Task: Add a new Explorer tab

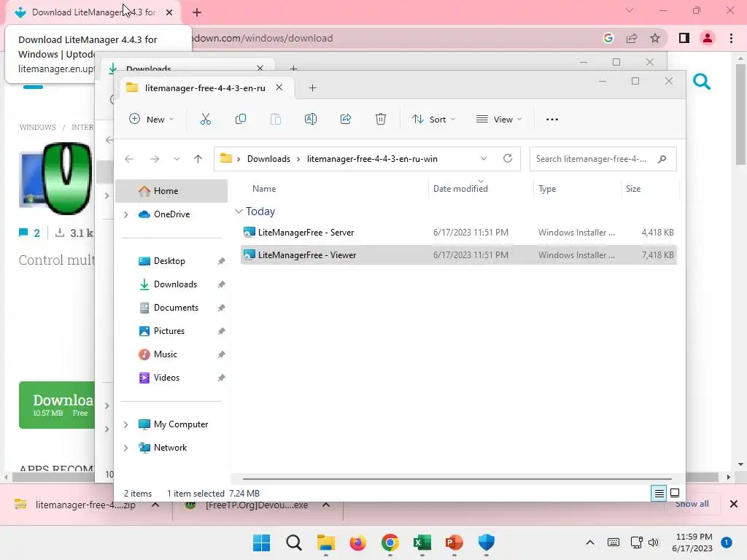Action: (312, 88)
